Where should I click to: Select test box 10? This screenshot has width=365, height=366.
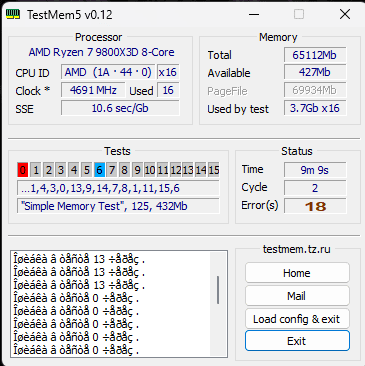click(150, 170)
